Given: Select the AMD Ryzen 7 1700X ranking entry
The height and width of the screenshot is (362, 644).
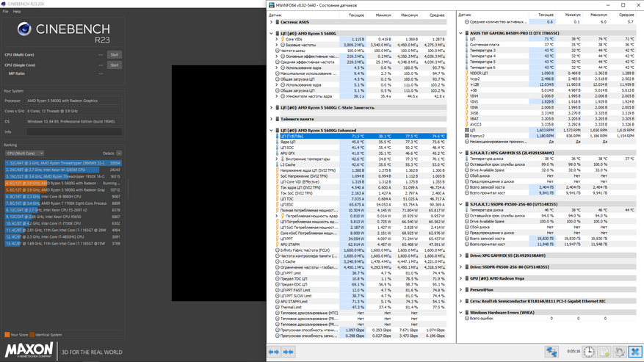Looking at the screenshot, I should pos(63,203).
